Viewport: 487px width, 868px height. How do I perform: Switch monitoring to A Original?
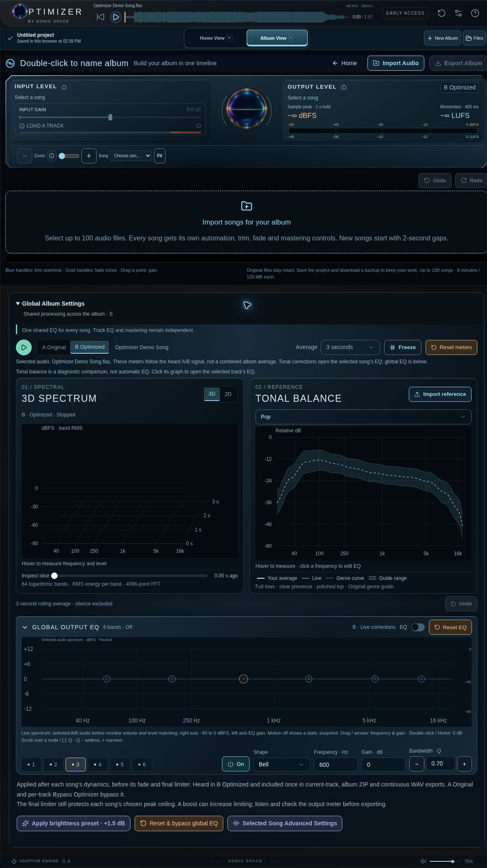tap(54, 347)
